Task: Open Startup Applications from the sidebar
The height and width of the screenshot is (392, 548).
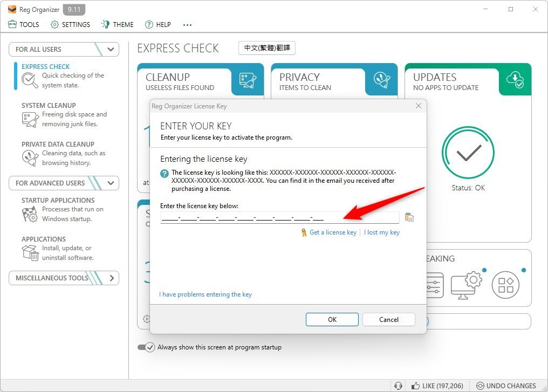Action: [62, 210]
